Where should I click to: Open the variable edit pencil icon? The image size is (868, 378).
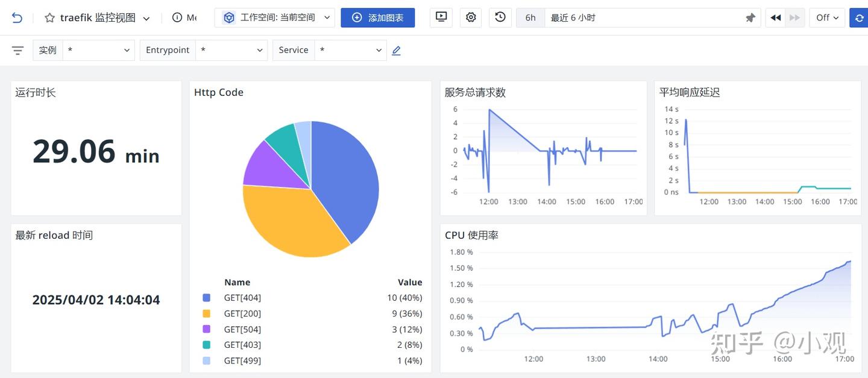396,50
